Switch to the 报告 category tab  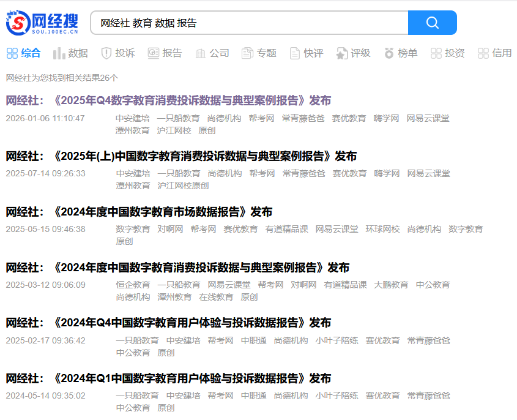tap(165, 53)
